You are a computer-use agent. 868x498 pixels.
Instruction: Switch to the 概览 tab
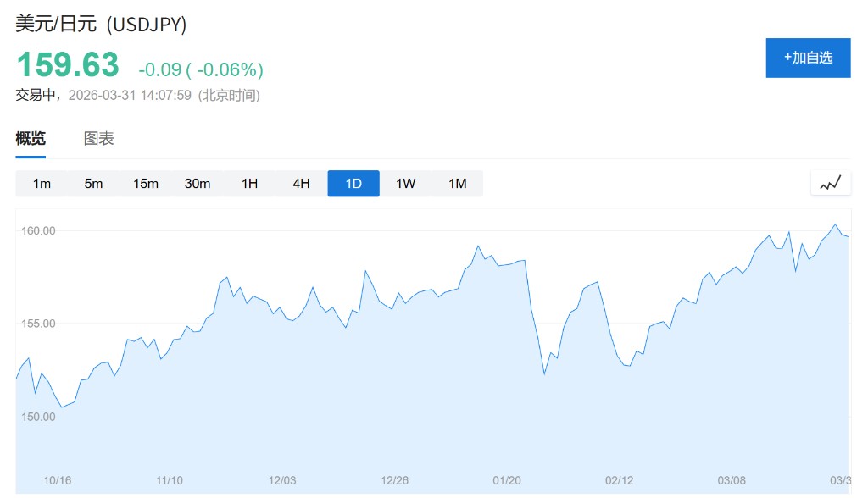pos(31,139)
